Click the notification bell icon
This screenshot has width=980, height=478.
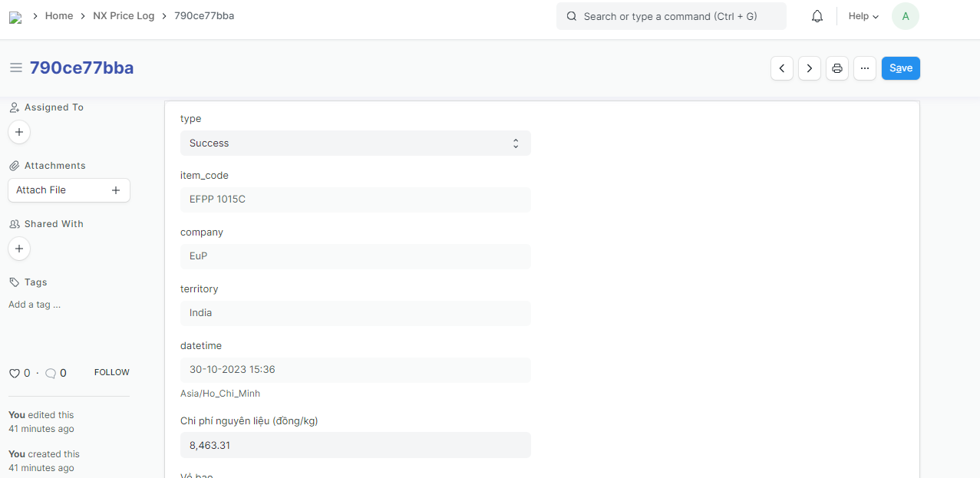(x=817, y=16)
